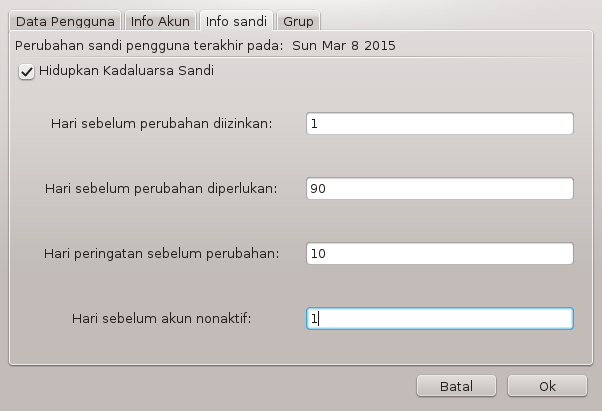Click the Hari peringatan sebelum perubahan label
The height and width of the screenshot is (411, 602).
(x=162, y=254)
